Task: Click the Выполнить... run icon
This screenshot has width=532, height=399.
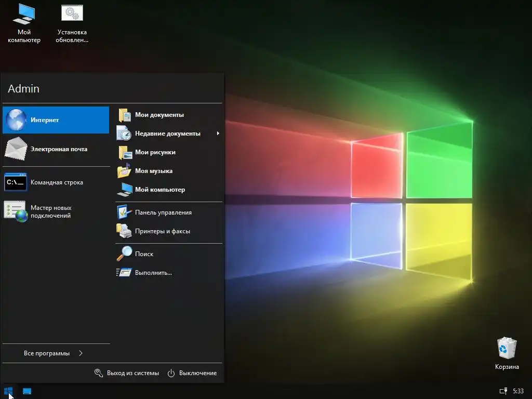Action: point(124,272)
